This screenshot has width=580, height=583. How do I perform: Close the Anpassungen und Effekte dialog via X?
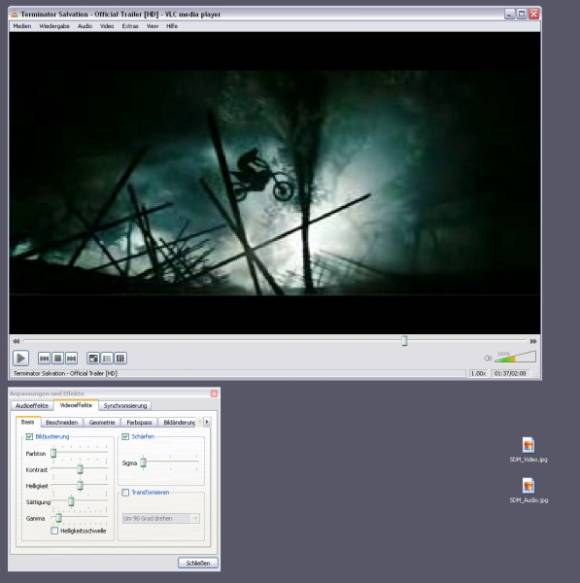pyautogui.click(x=214, y=393)
